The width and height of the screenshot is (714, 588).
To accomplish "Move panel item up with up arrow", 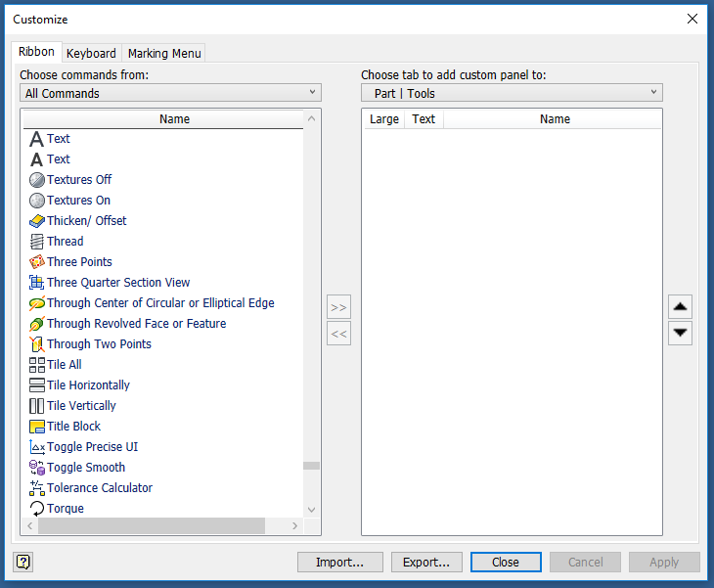I will click(x=680, y=306).
